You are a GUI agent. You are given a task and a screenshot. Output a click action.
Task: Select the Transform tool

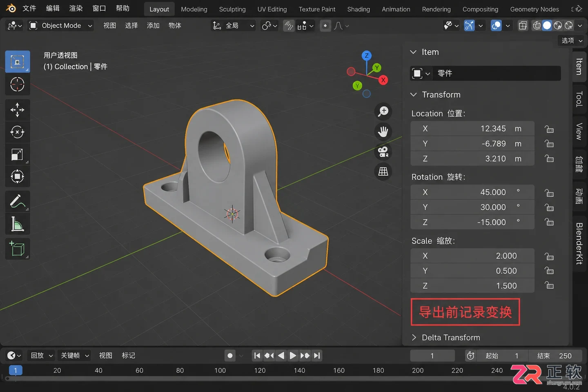click(17, 176)
